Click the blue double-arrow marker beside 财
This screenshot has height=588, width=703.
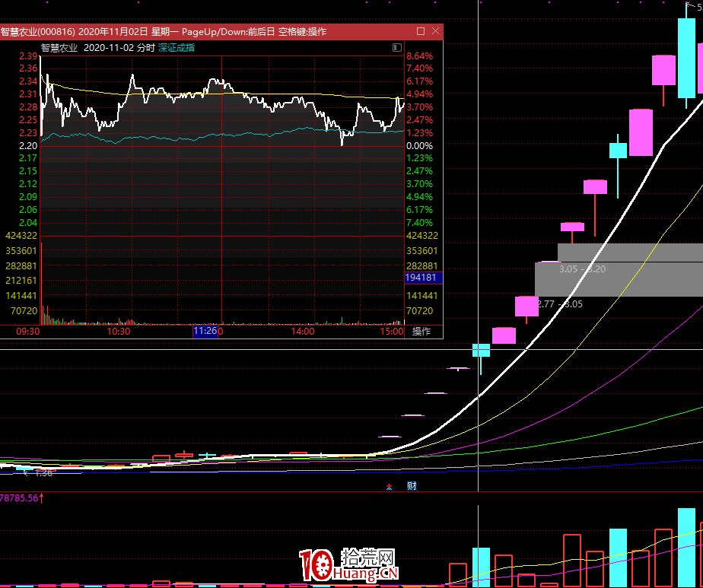coord(390,486)
